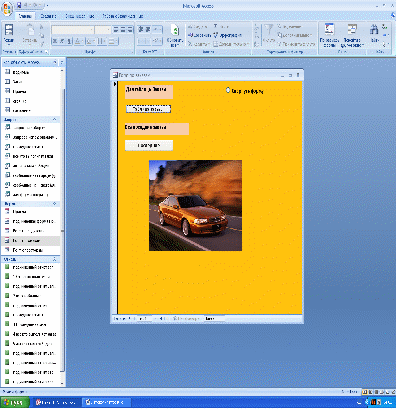The width and height of the screenshot is (397, 409).
Task: Toggle Italic formatting in font group
Action: (x=62, y=41)
